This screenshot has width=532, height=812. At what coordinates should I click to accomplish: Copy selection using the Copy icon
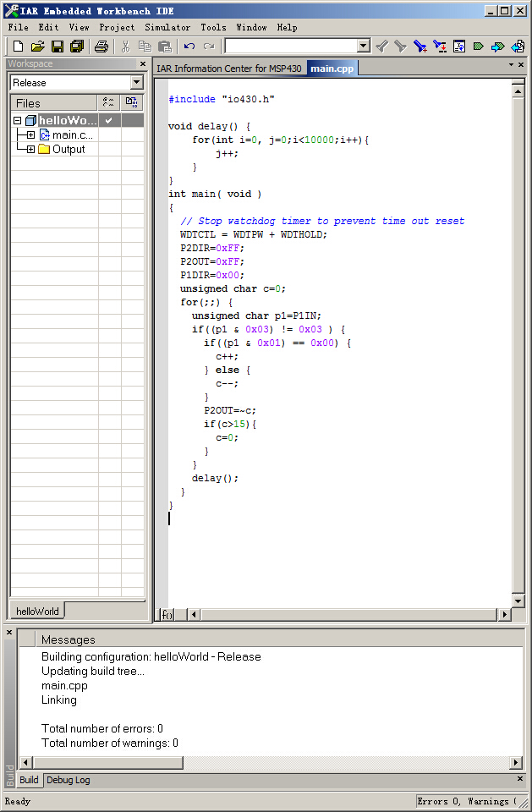click(145, 47)
